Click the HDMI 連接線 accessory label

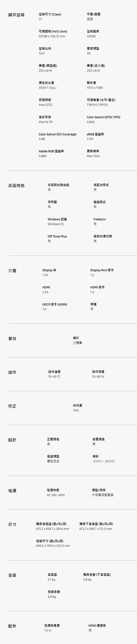coord(97,625)
